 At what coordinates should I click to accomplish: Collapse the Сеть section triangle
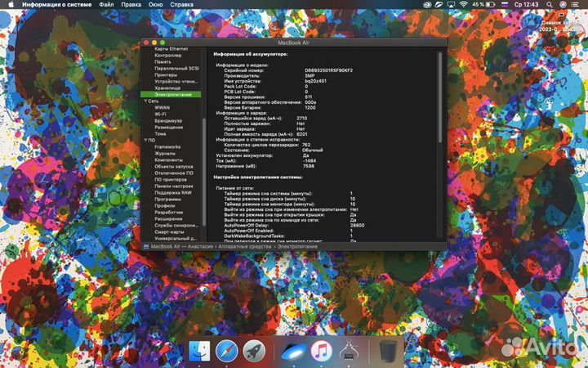coord(145,101)
